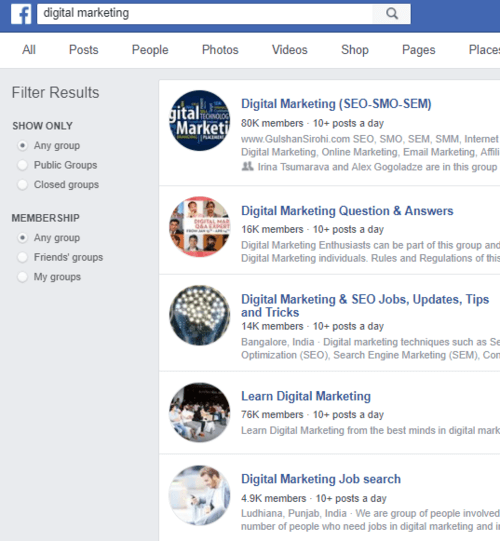Click the SEO-SMO-SEM group avatar thumbnail
This screenshot has height=541, width=500.
click(x=199, y=121)
